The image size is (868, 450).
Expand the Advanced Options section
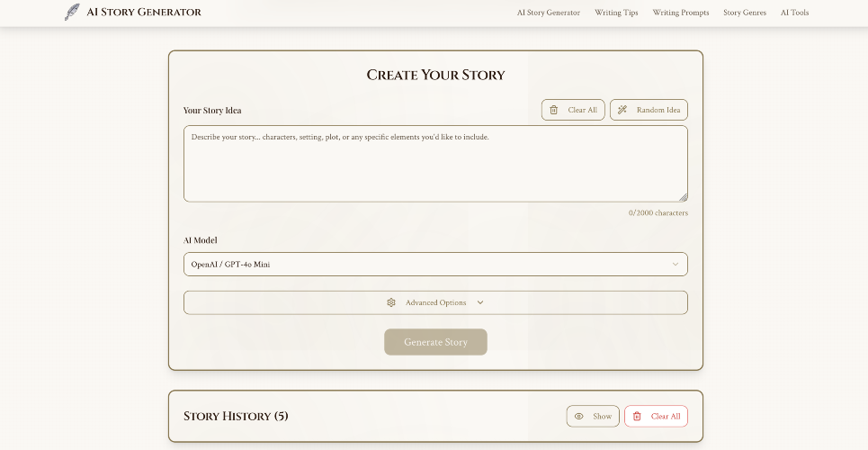pos(435,302)
